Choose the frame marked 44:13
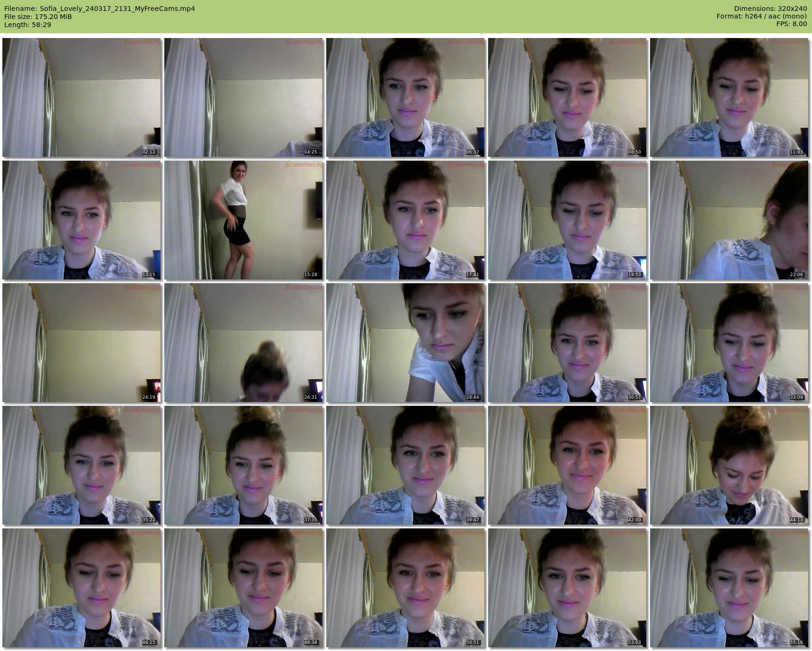The image size is (812, 651). coord(729,465)
